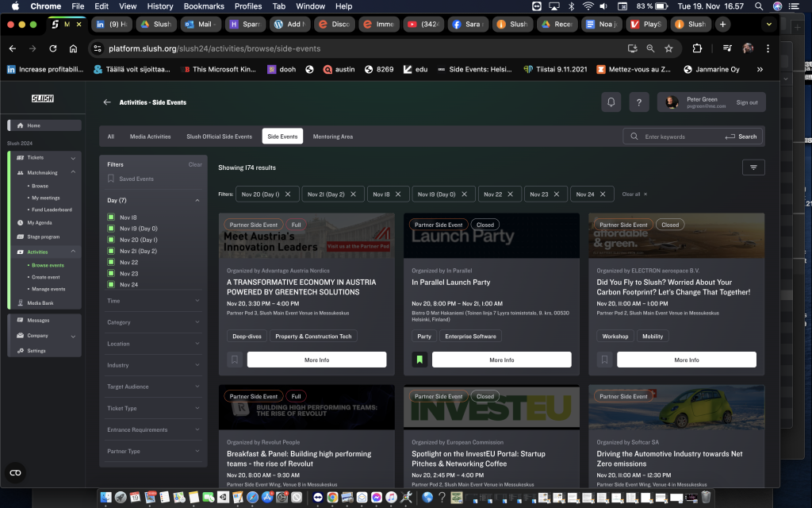Uncheck the Nov 22 day checkbox
The height and width of the screenshot is (508, 812).
point(112,262)
